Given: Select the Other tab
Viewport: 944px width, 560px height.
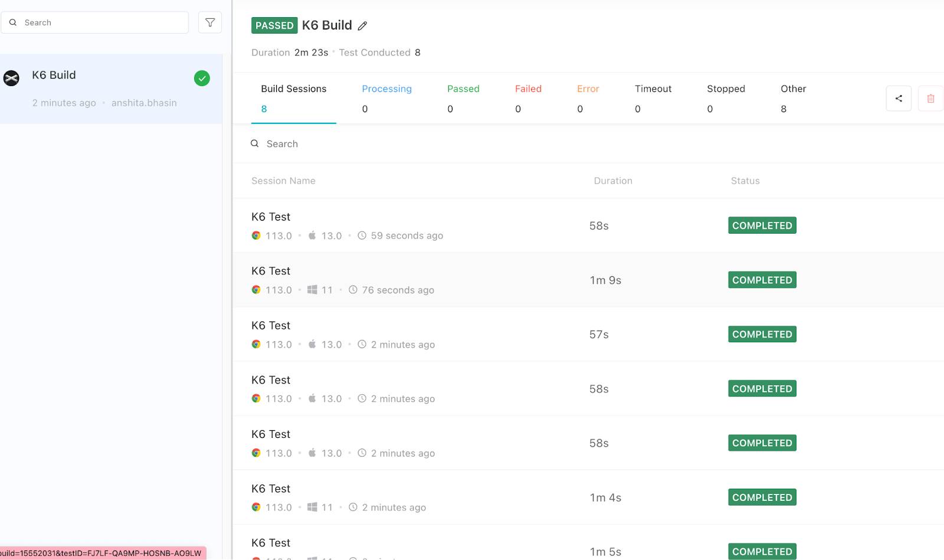Looking at the screenshot, I should 793,99.
